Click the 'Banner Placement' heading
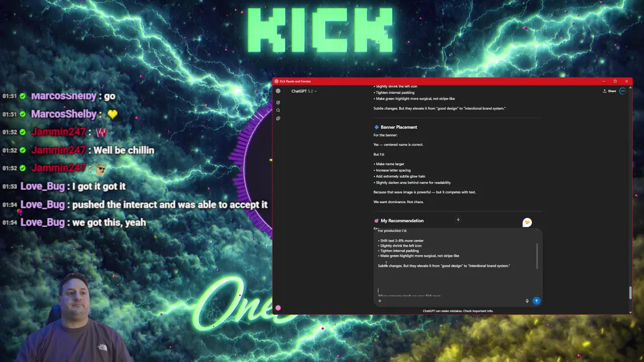 point(398,127)
